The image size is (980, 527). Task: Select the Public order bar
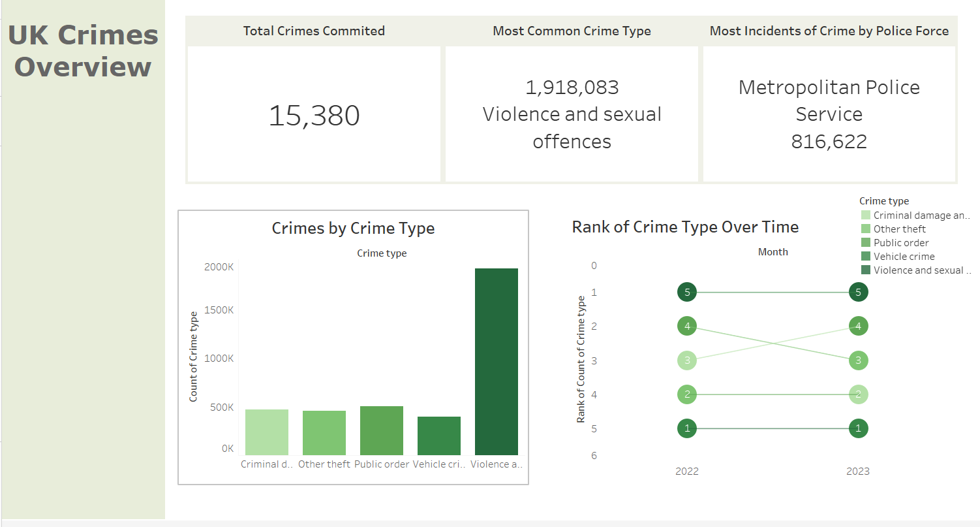tap(381, 430)
